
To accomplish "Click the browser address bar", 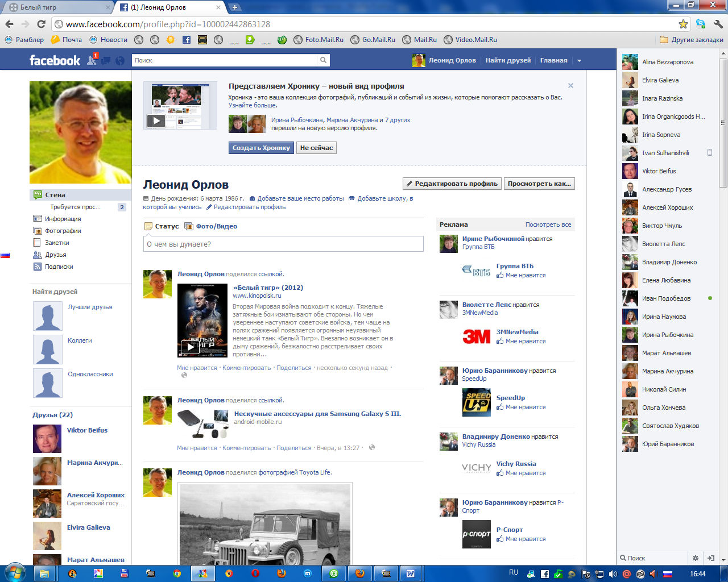I will click(x=365, y=24).
